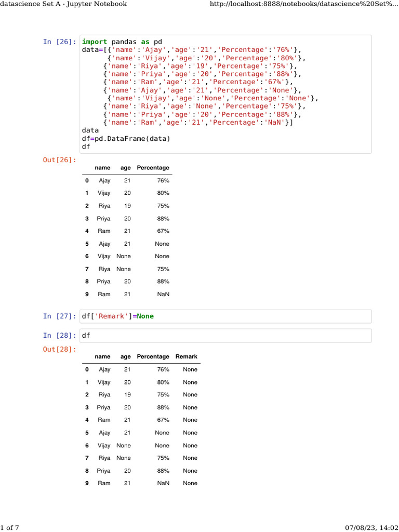
Task: Click '76%' in row 0 of Out[26] table
Action: pos(163,180)
